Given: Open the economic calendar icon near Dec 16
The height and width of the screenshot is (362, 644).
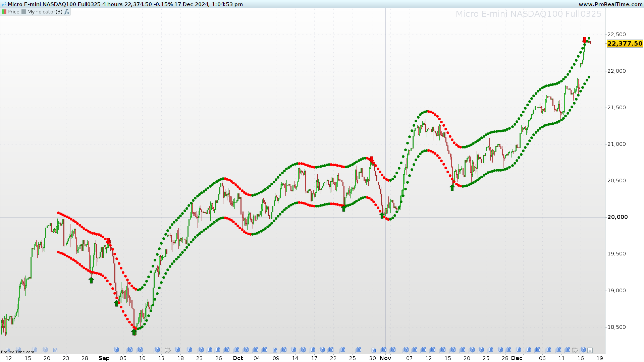Looking at the screenshot, I should [575, 350].
